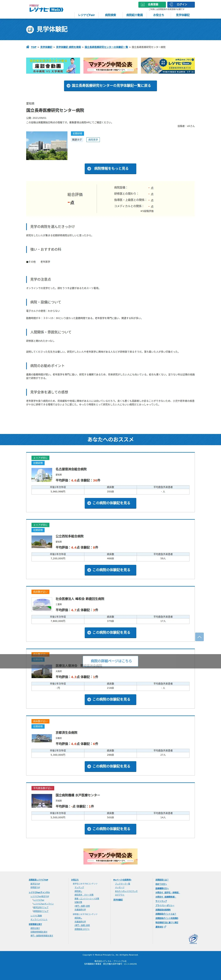Click the 見学体験記 病院を検索 breadcrumb link
This screenshot has width=221, height=980.
click(68, 47)
